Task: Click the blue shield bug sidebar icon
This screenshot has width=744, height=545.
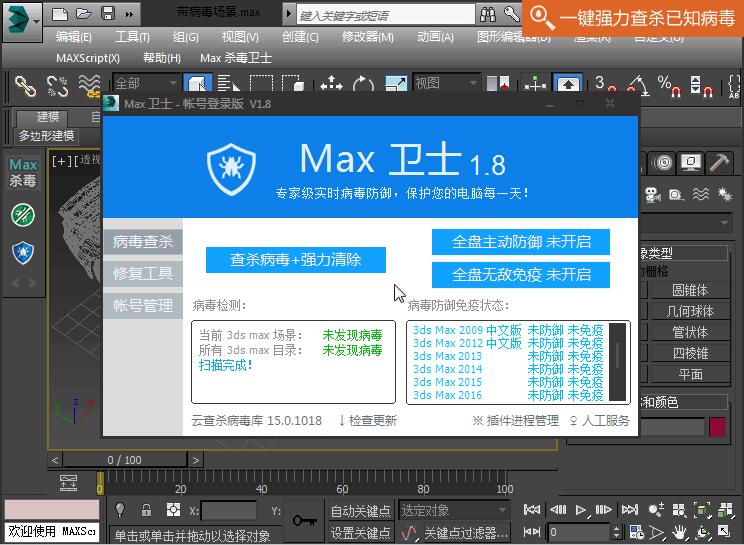Action: point(23,252)
